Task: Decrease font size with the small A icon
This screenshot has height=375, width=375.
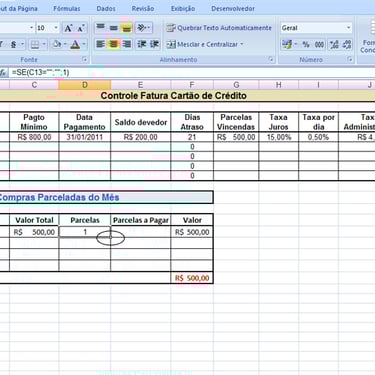Action: click(80, 28)
